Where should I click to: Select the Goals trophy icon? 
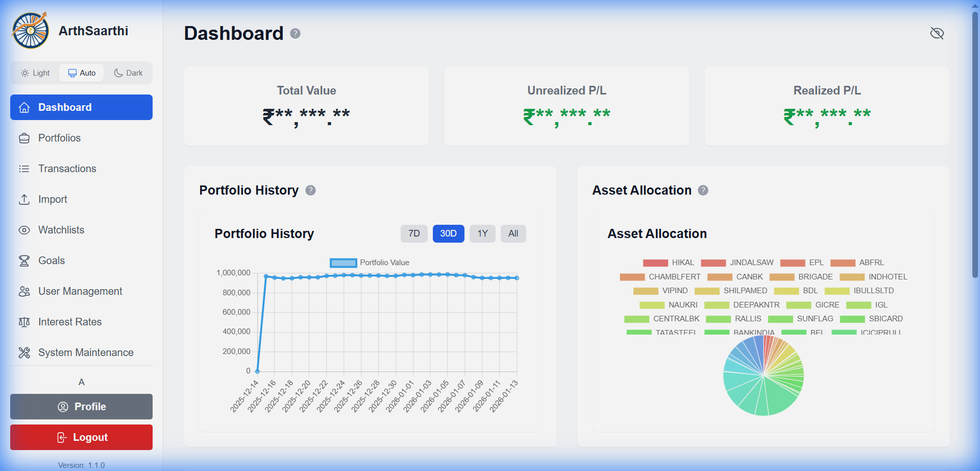tap(24, 261)
